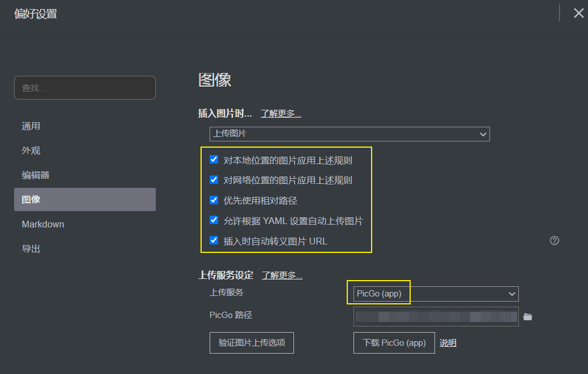This screenshot has width=588, height=374.
Task: Switch to the 外观 settings section
Action: [x=31, y=151]
